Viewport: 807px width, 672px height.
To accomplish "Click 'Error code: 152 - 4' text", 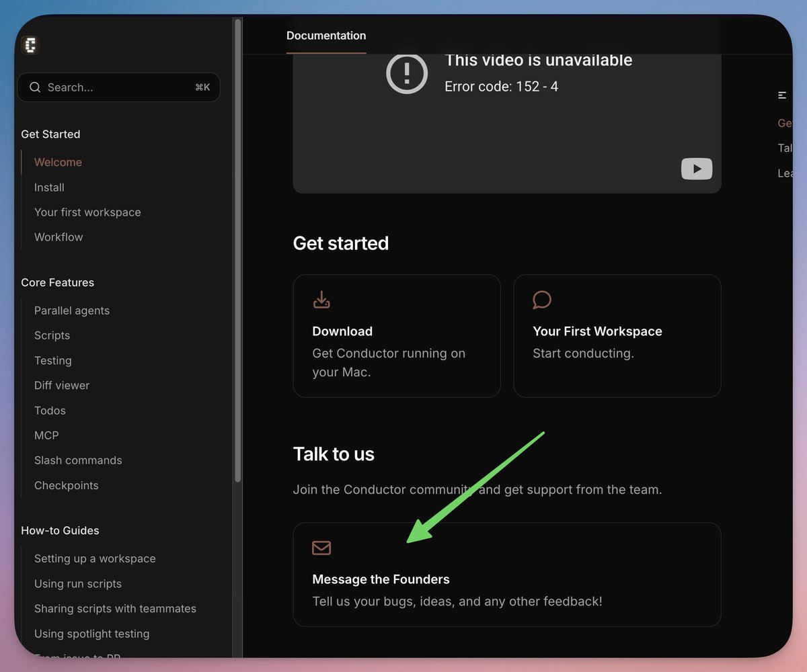I will coord(502,87).
